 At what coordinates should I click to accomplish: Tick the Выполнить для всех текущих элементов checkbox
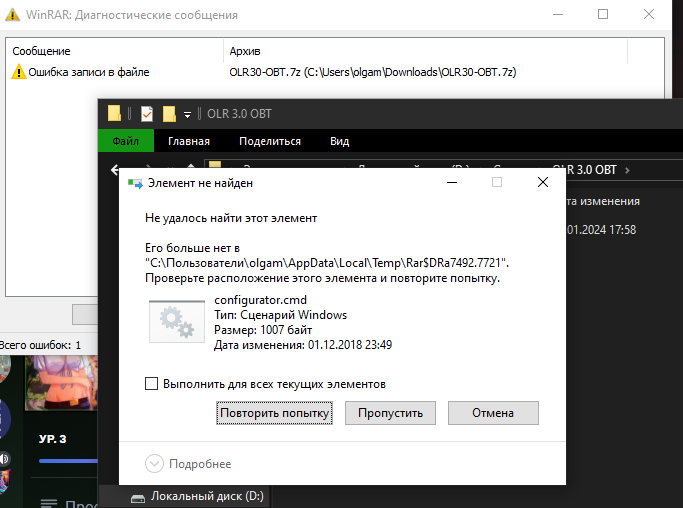coord(151,384)
